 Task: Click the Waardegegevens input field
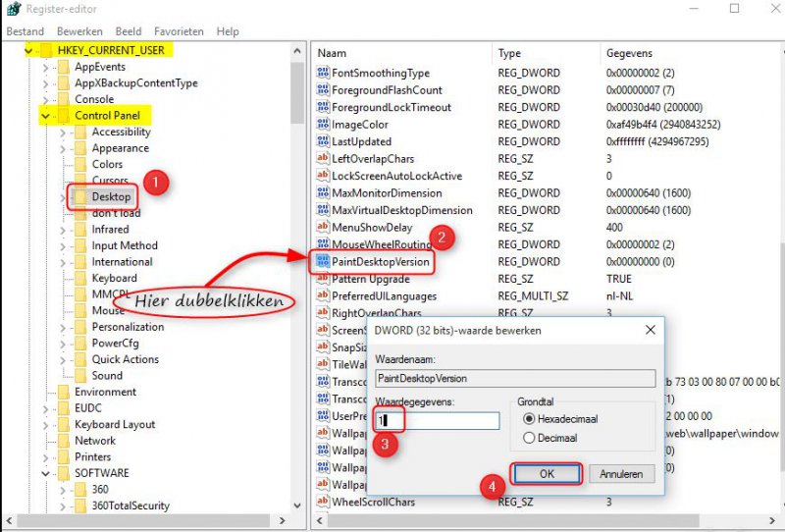pyautogui.click(x=438, y=420)
